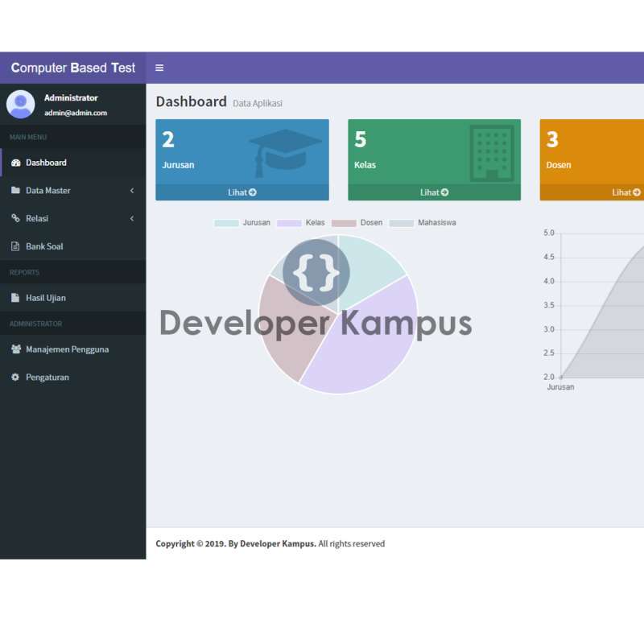Toggle the Mahasiswa legend entry

pyautogui.click(x=424, y=223)
